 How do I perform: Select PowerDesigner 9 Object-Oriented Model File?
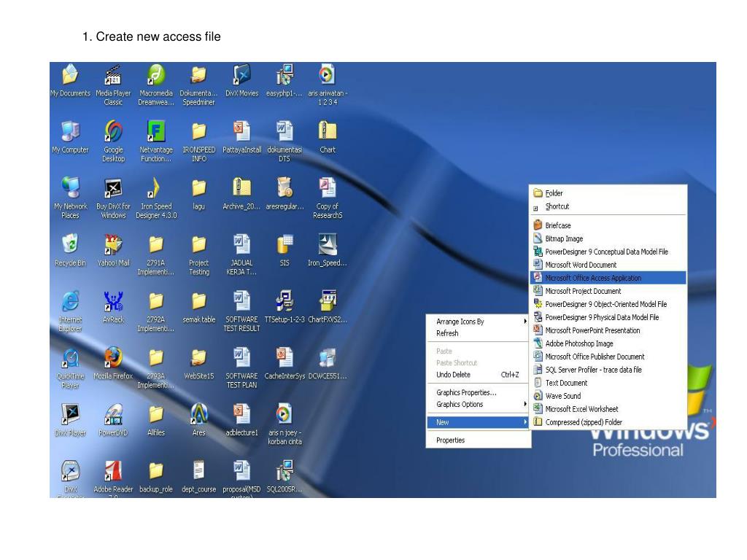coord(608,304)
